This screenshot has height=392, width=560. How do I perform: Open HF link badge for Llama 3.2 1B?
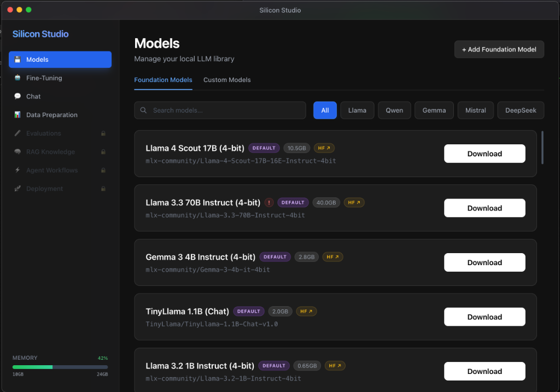point(335,366)
